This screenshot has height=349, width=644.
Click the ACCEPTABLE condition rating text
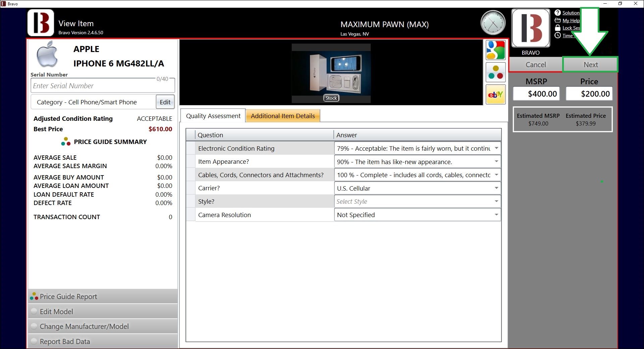(154, 118)
